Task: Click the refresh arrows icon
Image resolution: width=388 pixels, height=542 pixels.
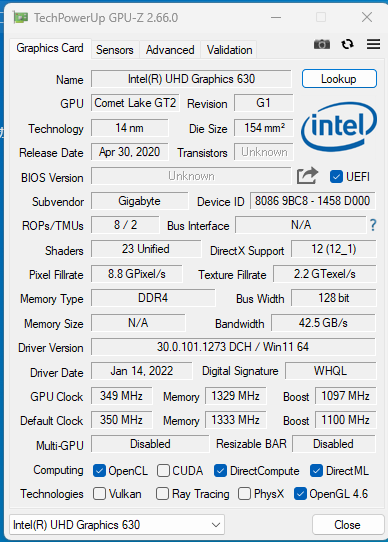Action: click(347, 44)
